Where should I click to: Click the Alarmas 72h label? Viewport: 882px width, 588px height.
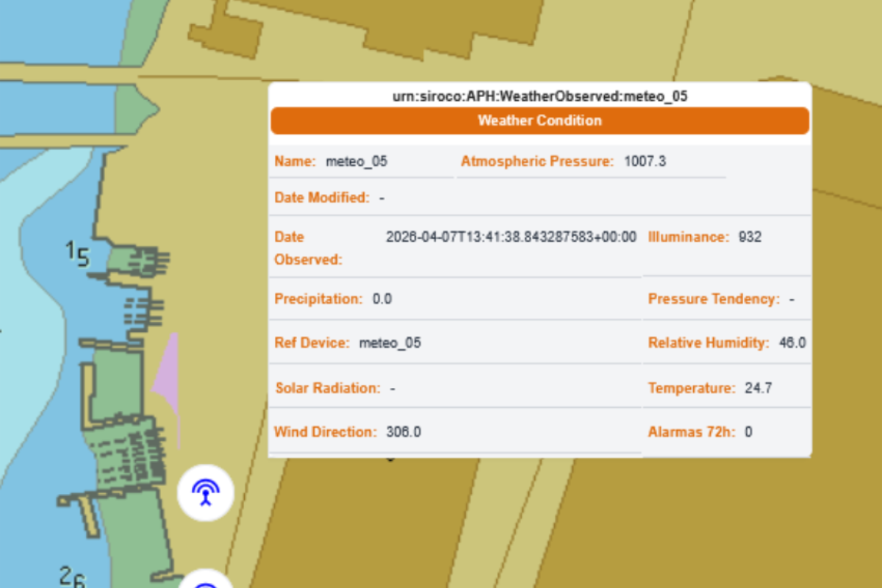[692, 432]
